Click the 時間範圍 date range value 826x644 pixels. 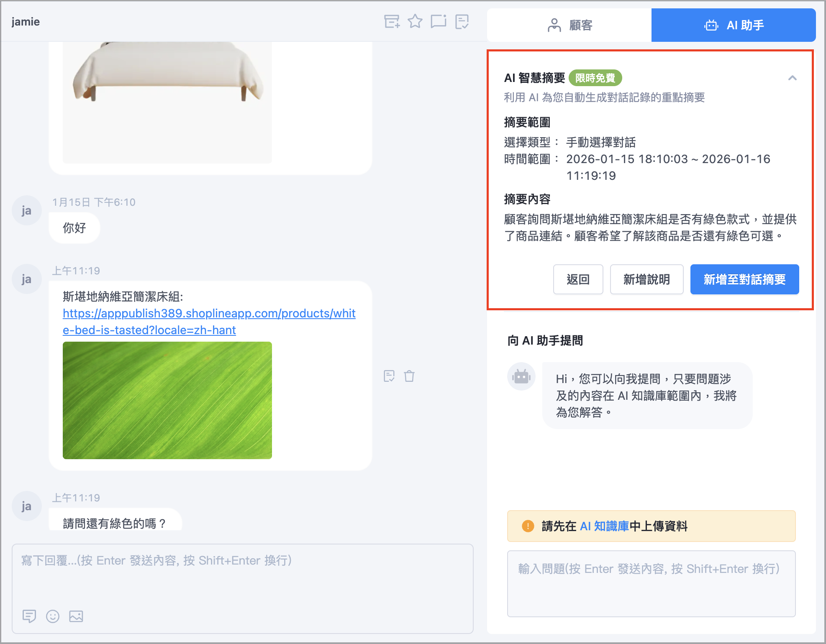[x=668, y=167]
